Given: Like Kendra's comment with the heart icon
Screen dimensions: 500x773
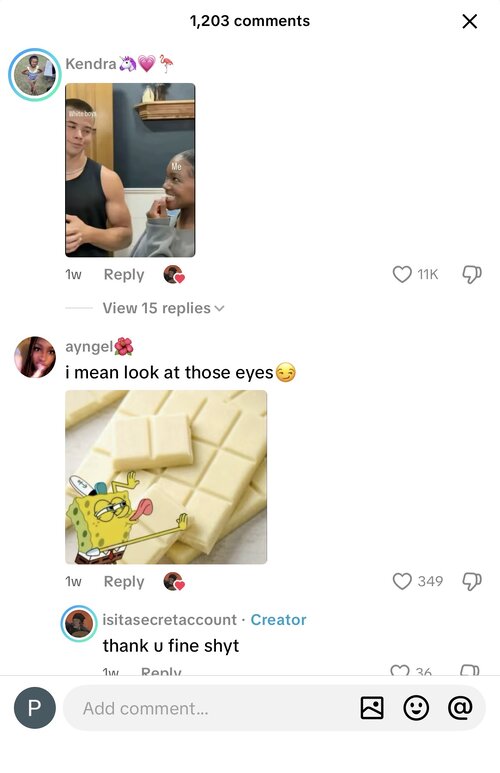Looking at the screenshot, I should (402, 274).
